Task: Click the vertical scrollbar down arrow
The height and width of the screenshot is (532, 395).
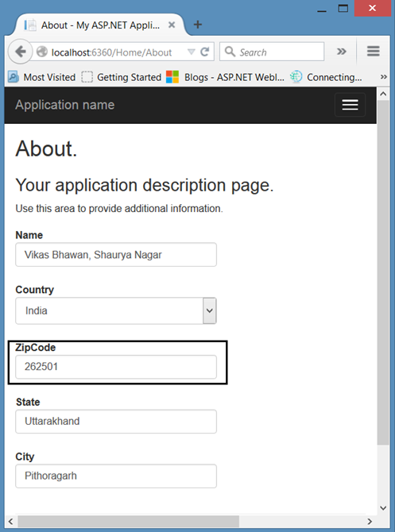Action: tap(383, 508)
